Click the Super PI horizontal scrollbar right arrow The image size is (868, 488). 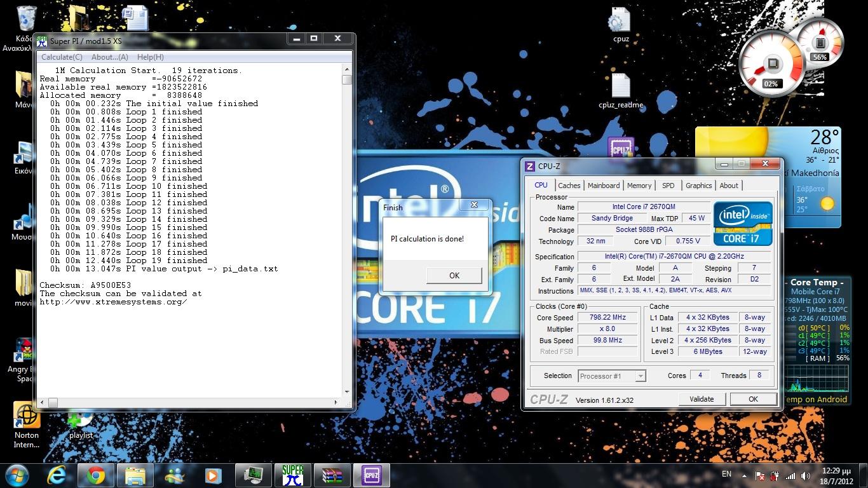pyautogui.click(x=336, y=402)
